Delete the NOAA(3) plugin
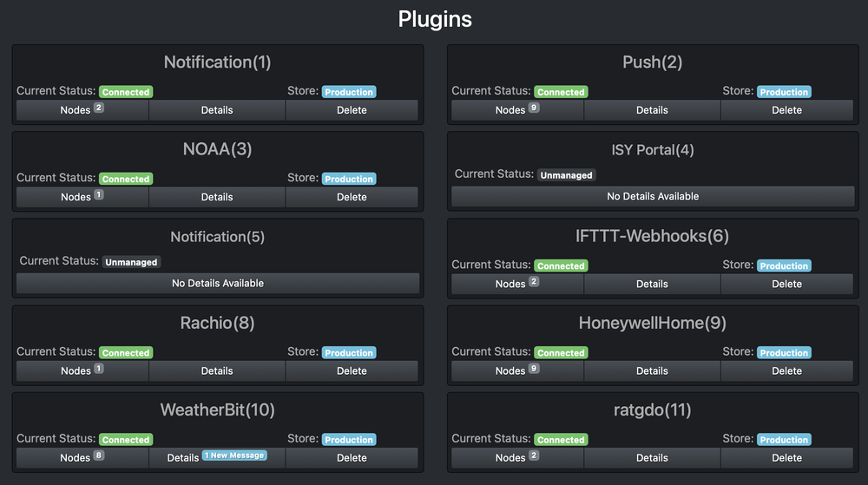This screenshot has width=868, height=485. click(352, 197)
